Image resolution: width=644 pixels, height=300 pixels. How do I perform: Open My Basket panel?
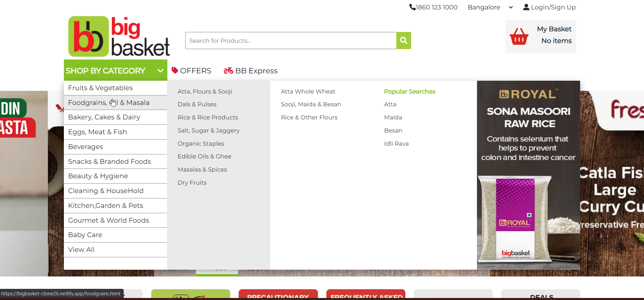540,36
